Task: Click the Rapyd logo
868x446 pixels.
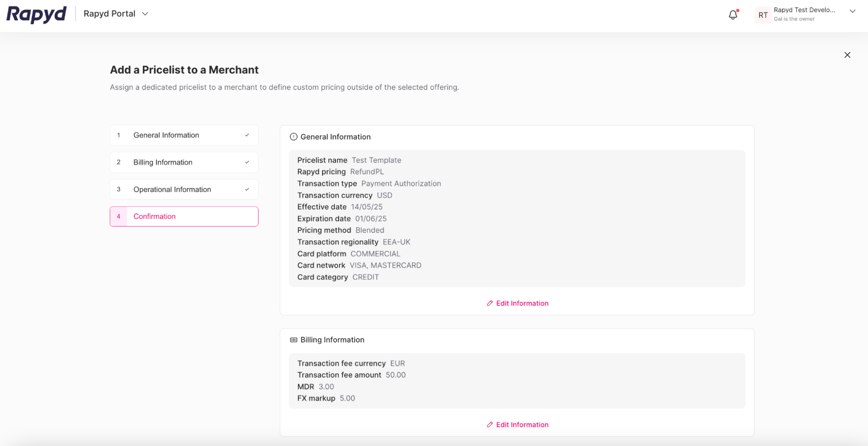Action: pos(36,14)
